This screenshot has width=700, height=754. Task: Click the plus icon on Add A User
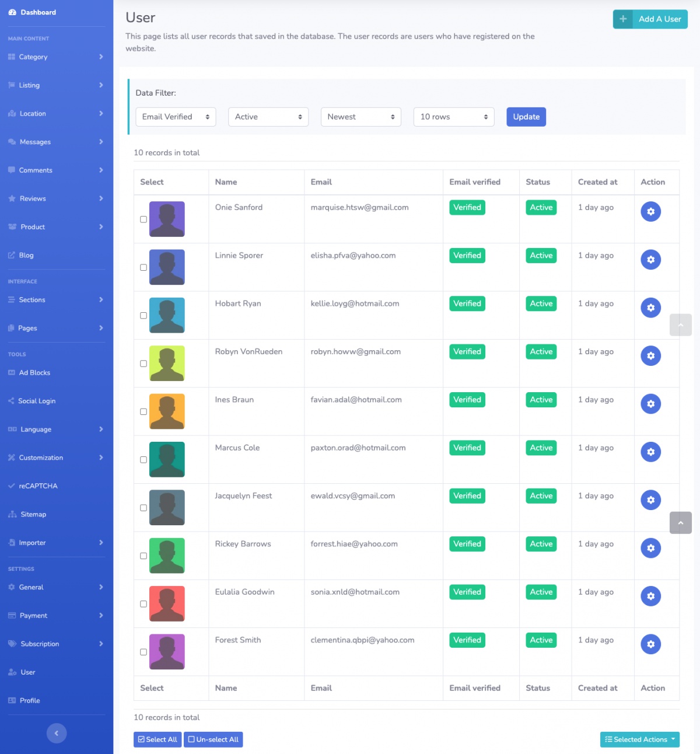click(x=623, y=19)
